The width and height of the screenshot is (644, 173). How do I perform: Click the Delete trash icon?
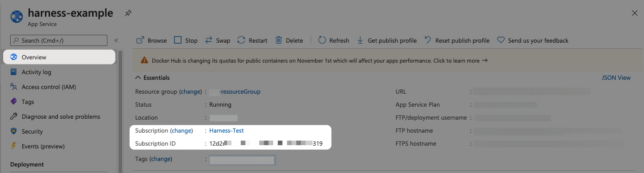pyautogui.click(x=279, y=40)
